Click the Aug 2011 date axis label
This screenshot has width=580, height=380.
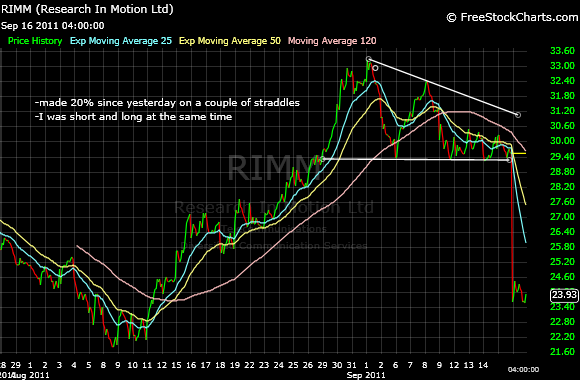(x=31, y=375)
